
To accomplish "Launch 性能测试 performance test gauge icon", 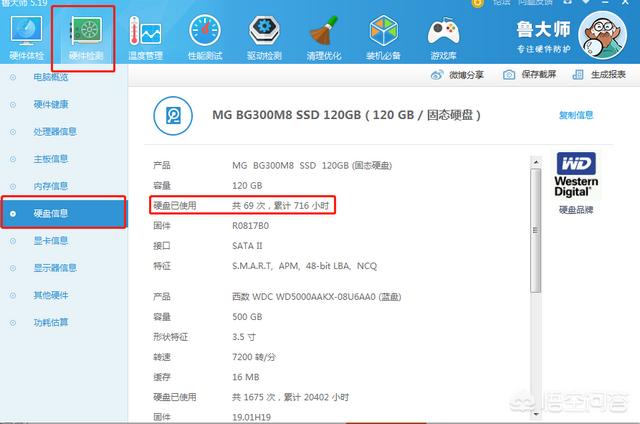I will click(205, 38).
